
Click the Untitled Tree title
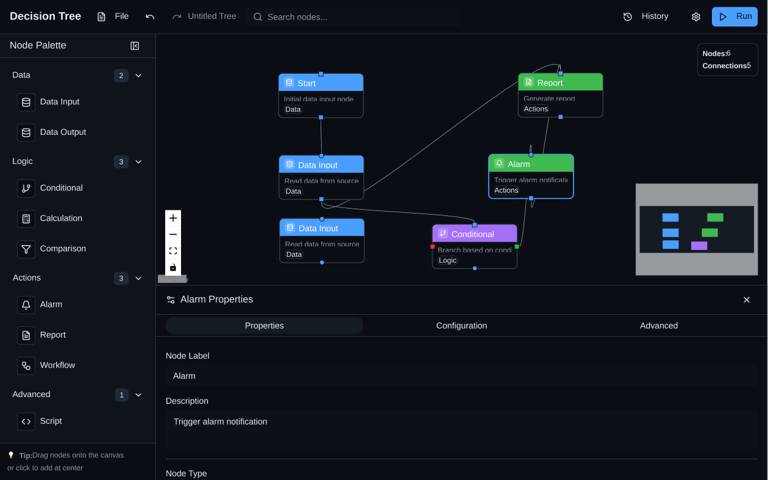click(212, 16)
